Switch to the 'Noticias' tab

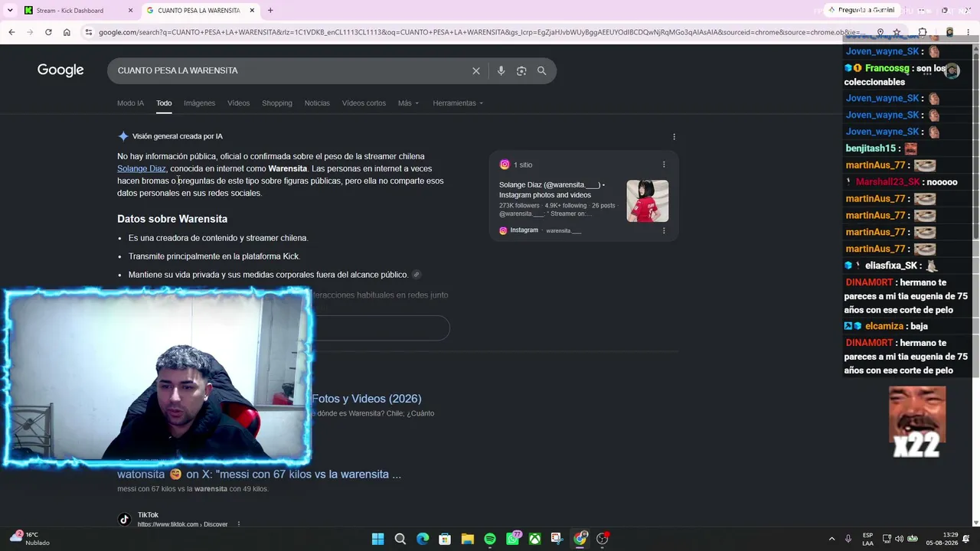point(317,103)
